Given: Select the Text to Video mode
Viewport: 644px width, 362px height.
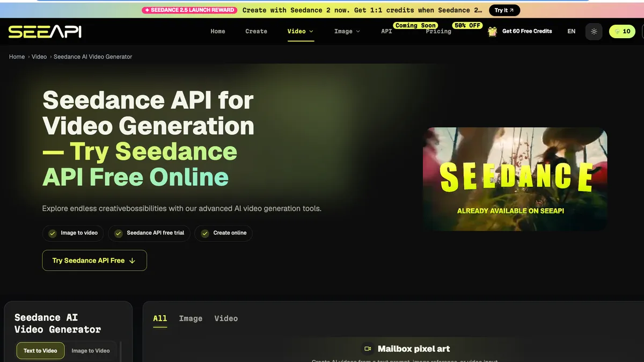Looking at the screenshot, I should click(40, 351).
